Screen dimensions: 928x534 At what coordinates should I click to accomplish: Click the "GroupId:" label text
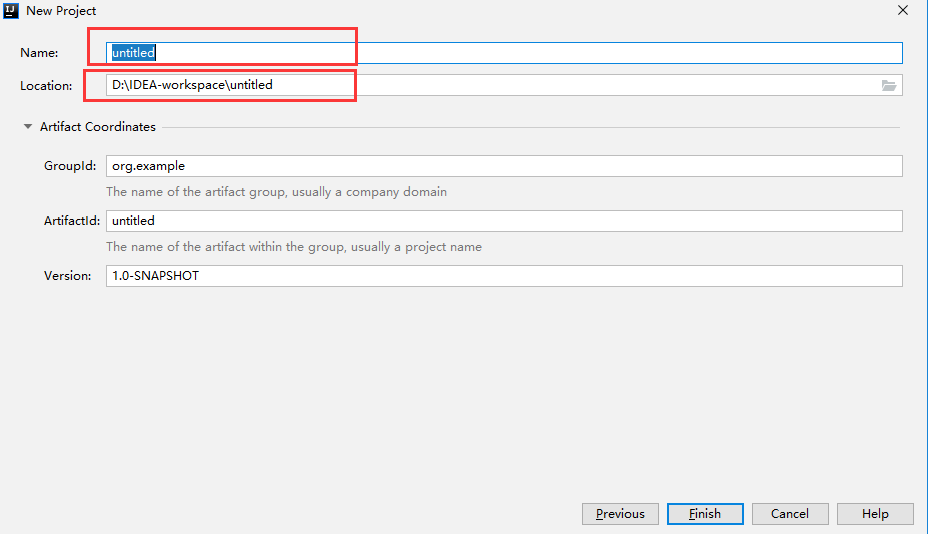click(68, 166)
